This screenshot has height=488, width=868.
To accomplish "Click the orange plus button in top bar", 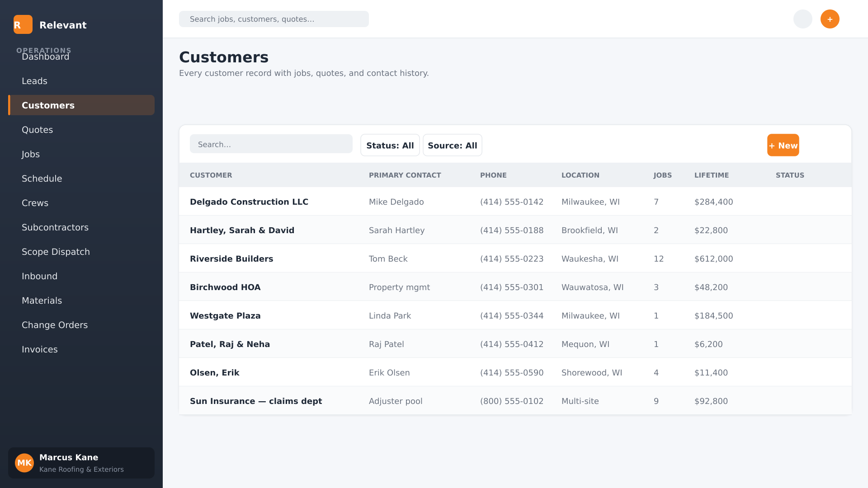I will pos(830,19).
